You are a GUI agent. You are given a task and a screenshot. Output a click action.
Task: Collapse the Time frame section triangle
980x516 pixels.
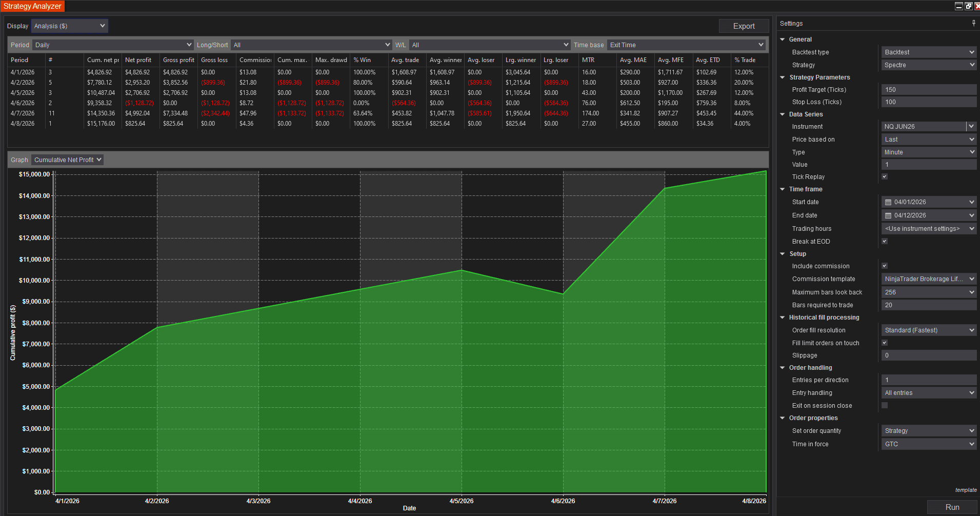click(x=783, y=189)
